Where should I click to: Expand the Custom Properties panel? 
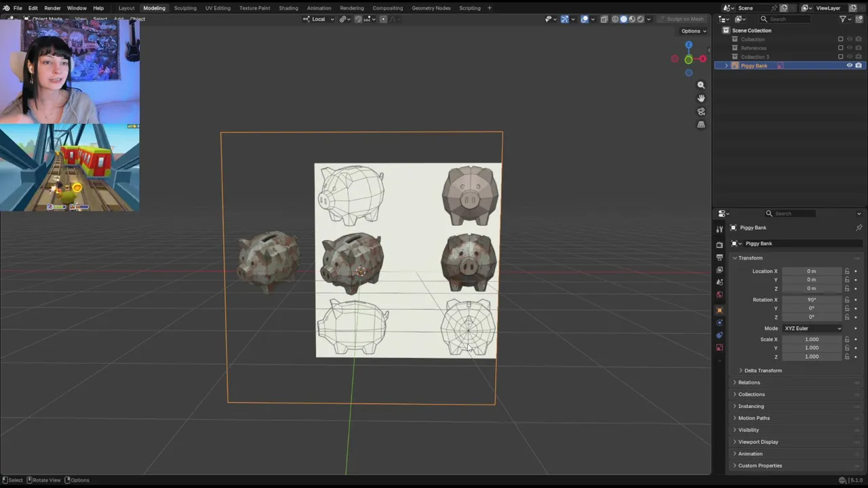(x=759, y=466)
